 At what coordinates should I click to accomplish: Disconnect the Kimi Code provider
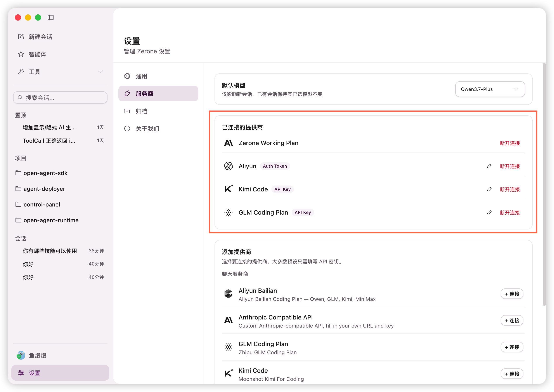[510, 189]
